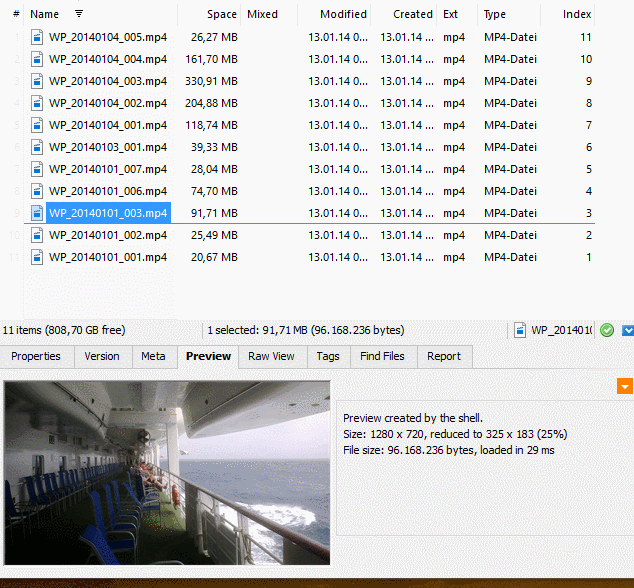
Task: Click the green checkmark status icon
Action: coord(606,330)
